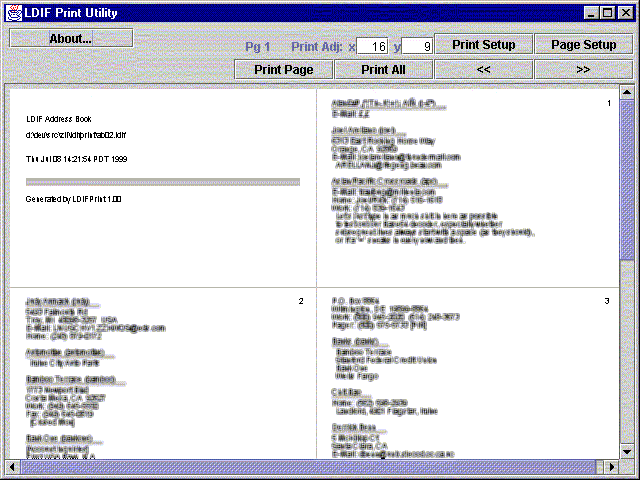This screenshot has height=480, width=640.
Task: Go to previous page with <<
Action: (x=484, y=69)
